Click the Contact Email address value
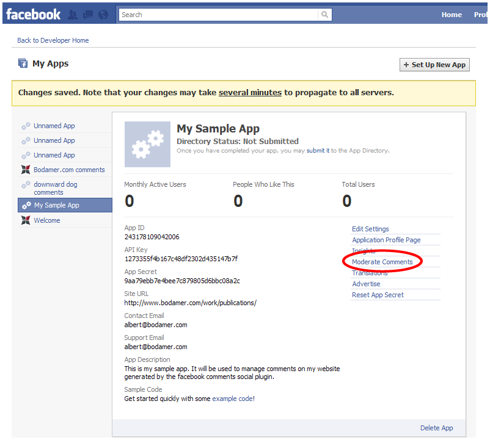The height and width of the screenshot is (448, 490). coord(156,325)
